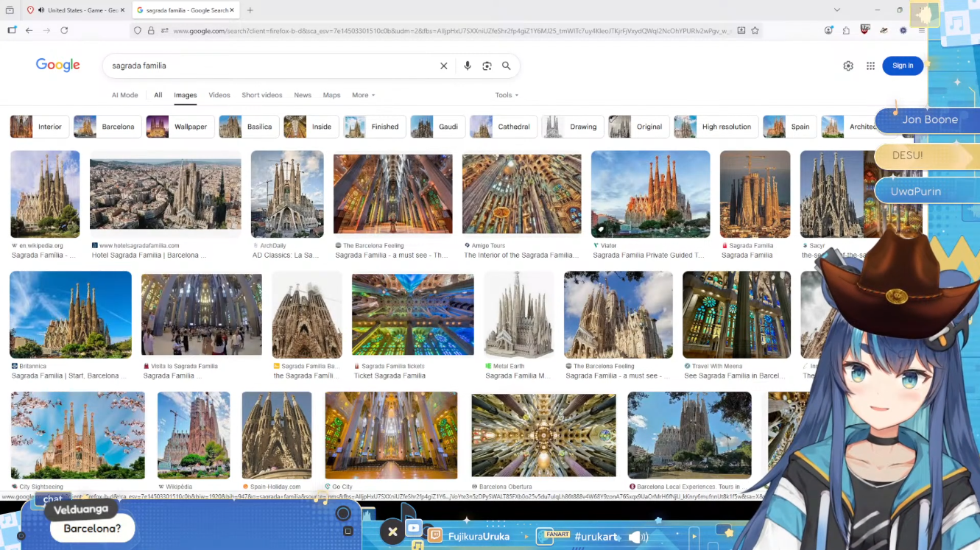Open the Go City interior thumbnail
The width and height of the screenshot is (980, 550).
pyautogui.click(x=391, y=435)
